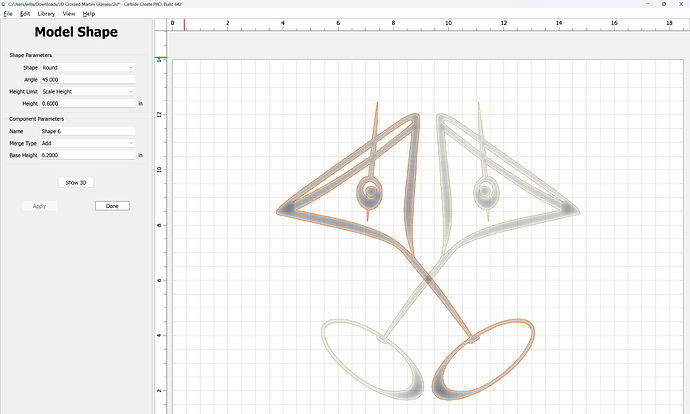The image size is (690, 414).
Task: Click the Angle input field
Action: point(87,79)
